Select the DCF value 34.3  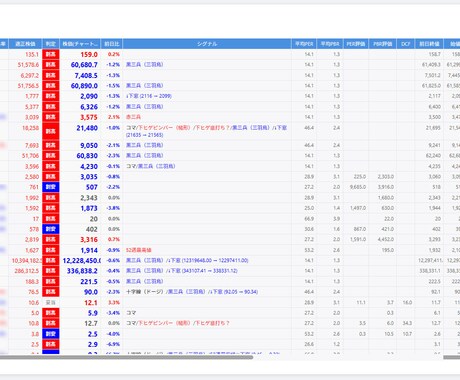pyautogui.click(x=407, y=323)
